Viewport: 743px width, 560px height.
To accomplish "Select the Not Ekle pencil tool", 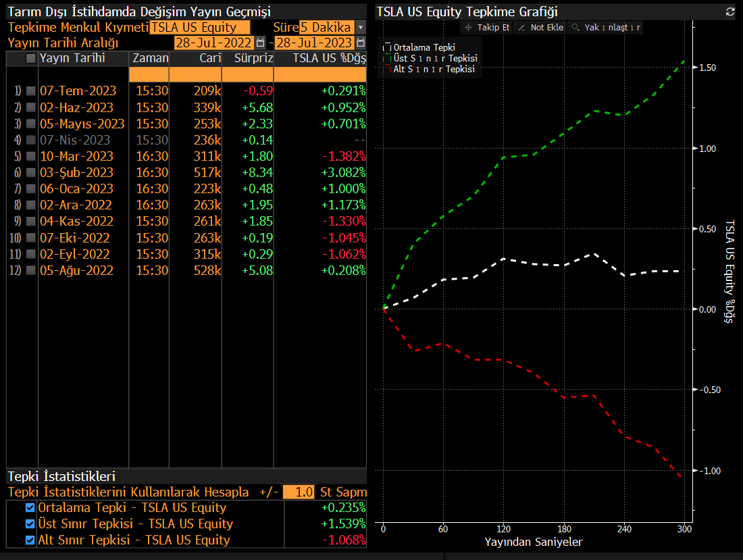I will pyautogui.click(x=540, y=28).
